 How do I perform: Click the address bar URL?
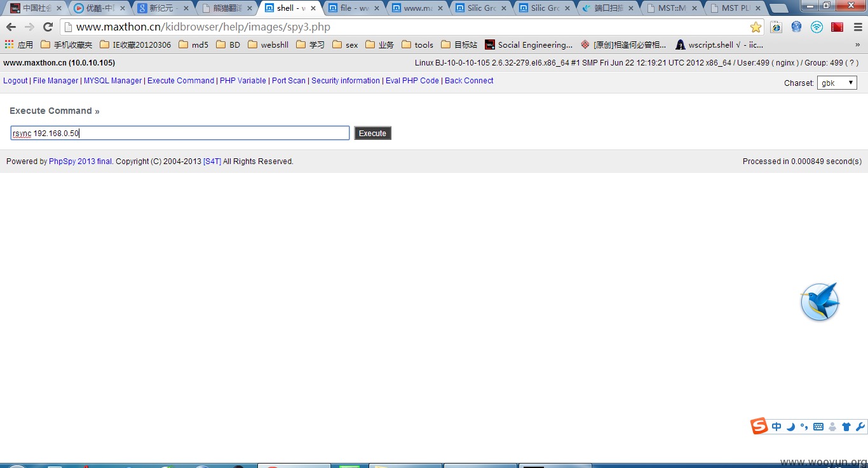(x=203, y=27)
